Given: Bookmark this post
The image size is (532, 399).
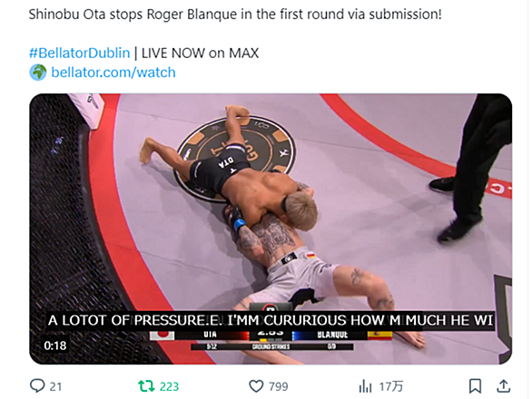Looking at the screenshot, I should 475,386.
